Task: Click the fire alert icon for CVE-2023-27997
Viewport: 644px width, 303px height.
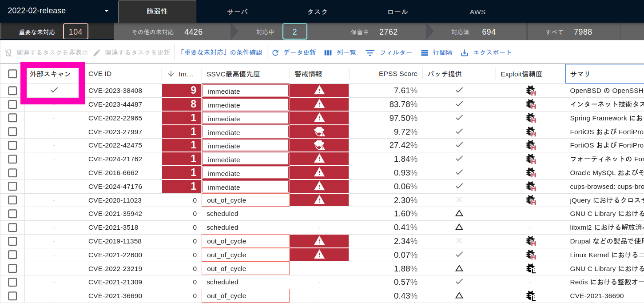Action: [x=319, y=132]
